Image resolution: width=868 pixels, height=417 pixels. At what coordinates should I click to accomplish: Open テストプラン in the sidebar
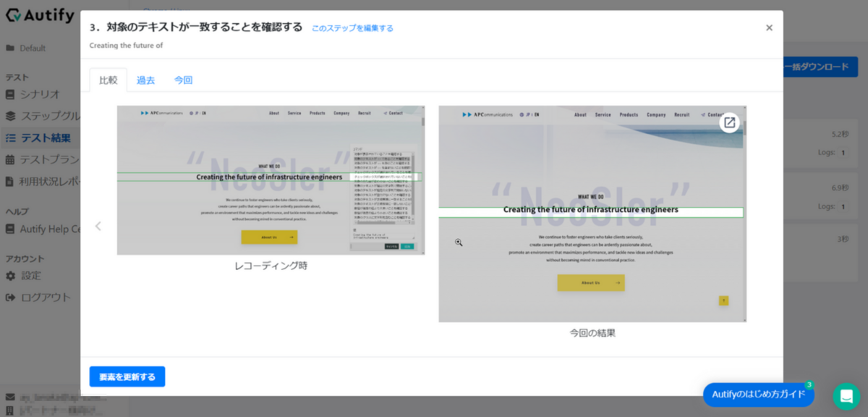(x=43, y=159)
